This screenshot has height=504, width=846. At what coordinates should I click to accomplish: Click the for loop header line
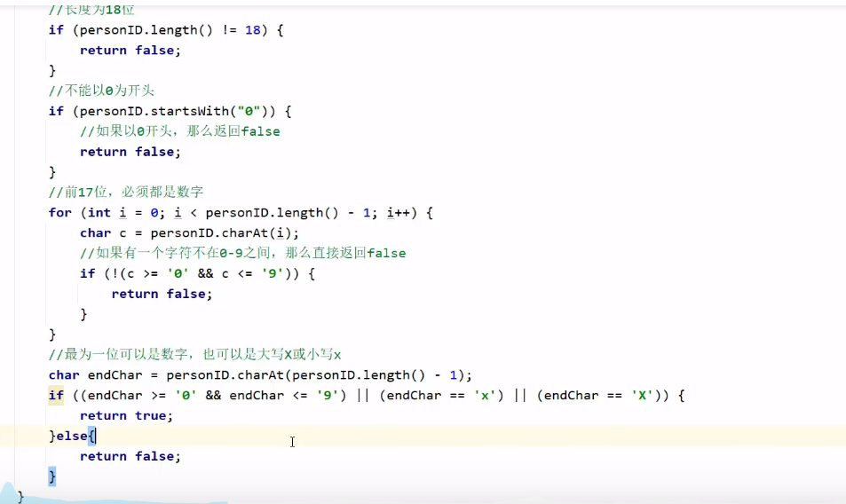(x=241, y=212)
